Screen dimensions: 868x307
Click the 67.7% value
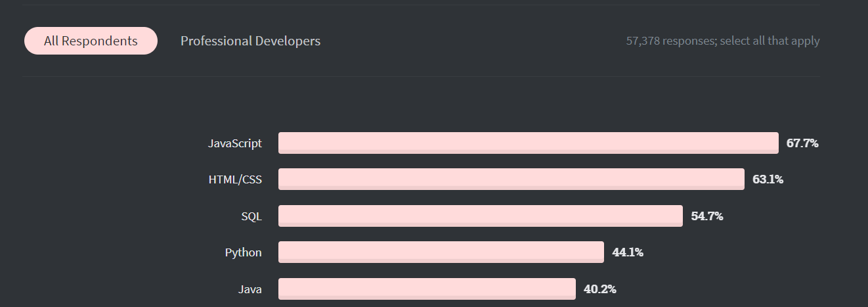[x=802, y=143]
